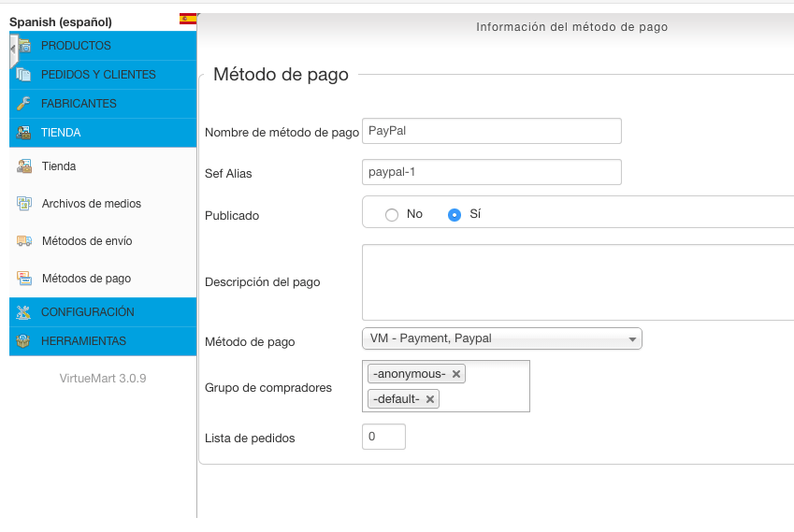The image size is (794, 532).
Task: Click the Fabricantes wrench icon
Action: coord(23,103)
